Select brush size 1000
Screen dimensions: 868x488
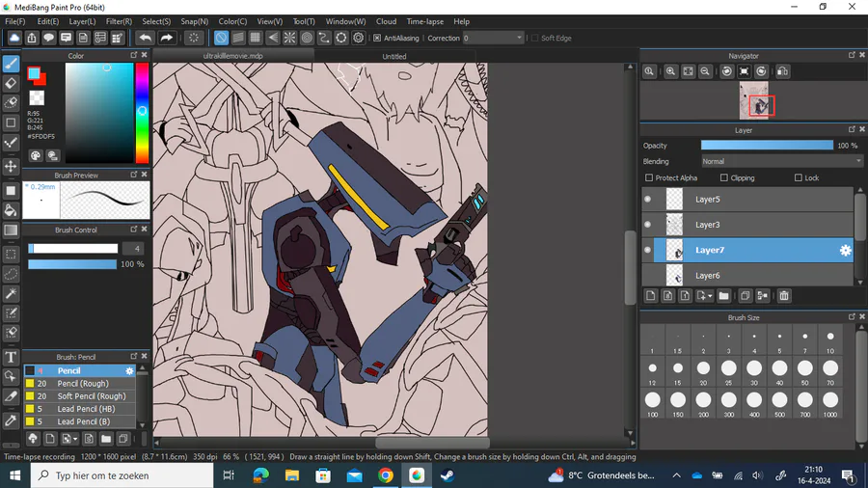[830, 403]
